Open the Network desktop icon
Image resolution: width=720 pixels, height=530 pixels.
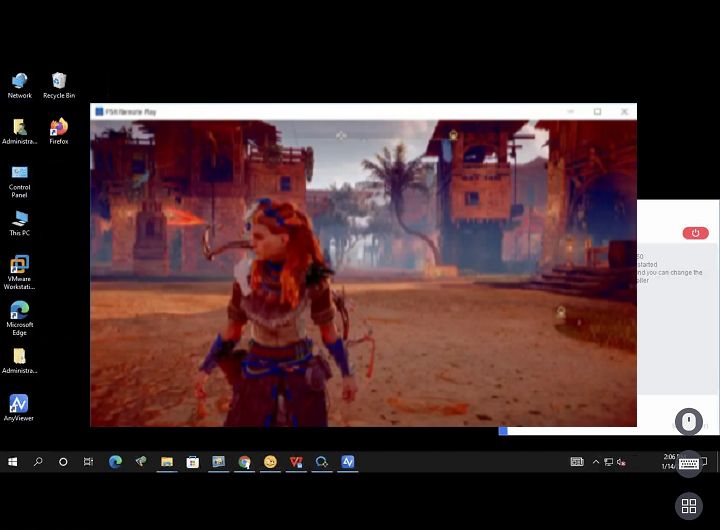click(19, 85)
